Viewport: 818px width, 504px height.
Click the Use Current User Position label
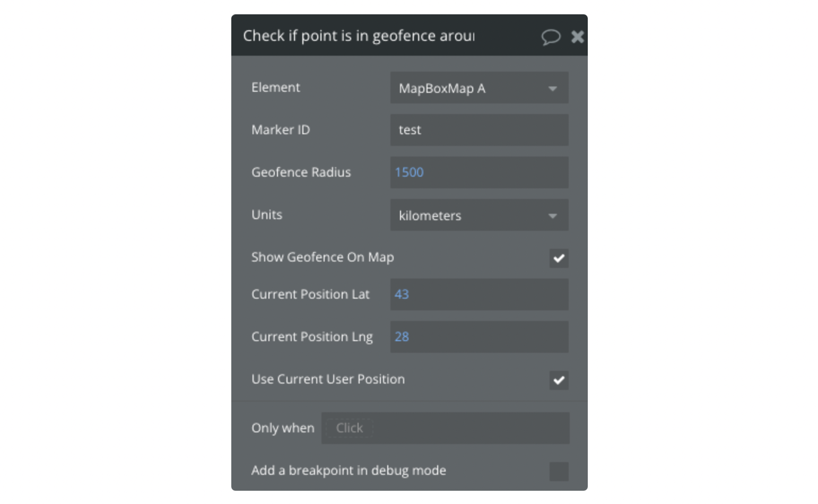tap(328, 379)
